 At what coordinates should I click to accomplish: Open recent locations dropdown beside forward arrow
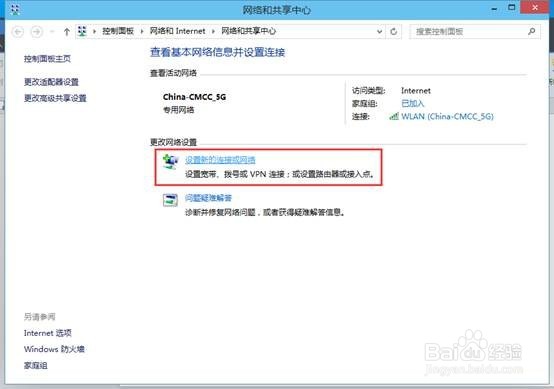[52, 32]
